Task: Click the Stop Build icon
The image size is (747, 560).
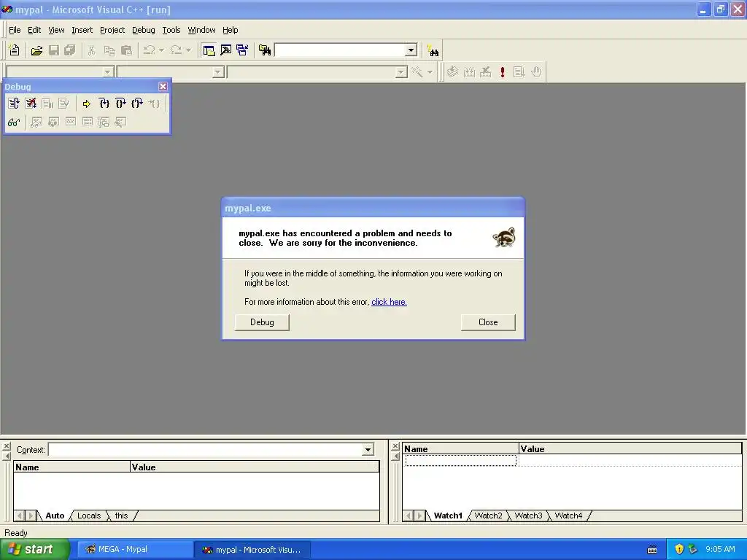Action: pos(485,72)
